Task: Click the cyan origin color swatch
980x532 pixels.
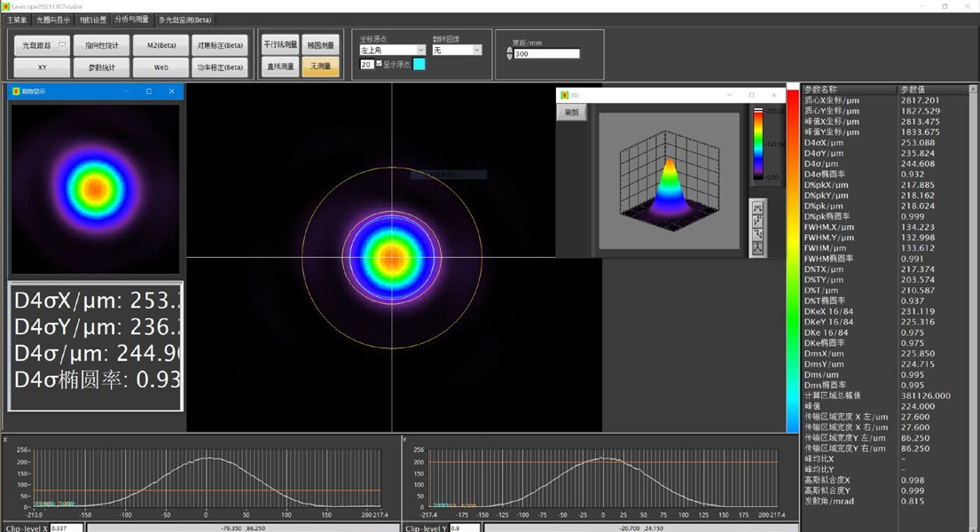Action: pos(419,64)
